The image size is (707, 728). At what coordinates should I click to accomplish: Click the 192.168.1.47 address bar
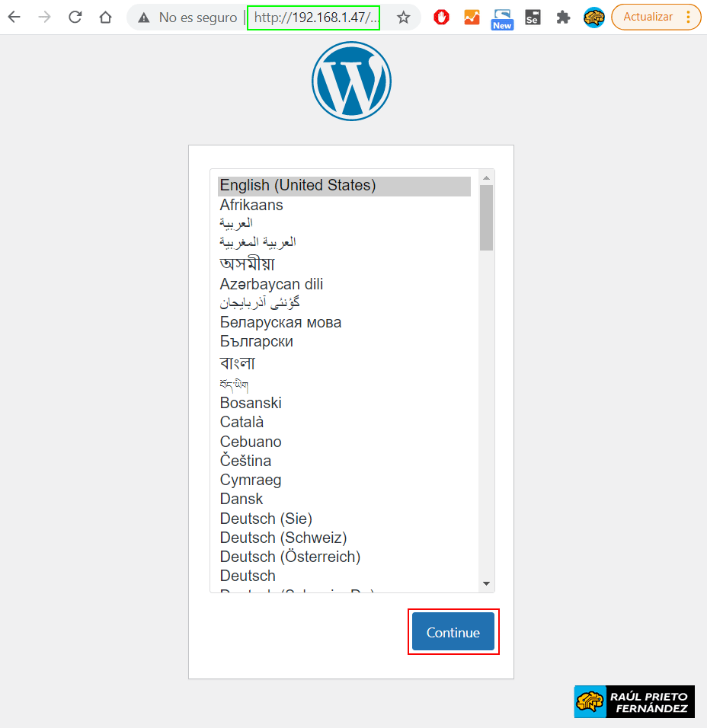[313, 17]
